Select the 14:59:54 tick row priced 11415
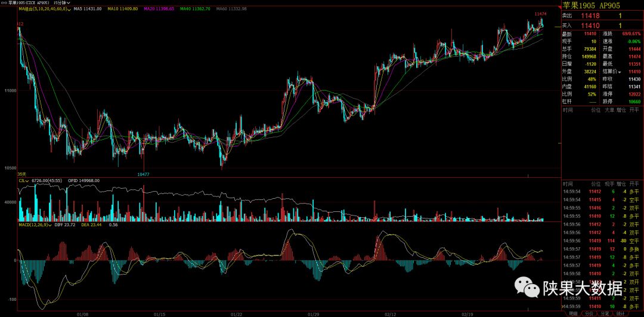Viewport: 644px width, 317px height. (x=602, y=199)
